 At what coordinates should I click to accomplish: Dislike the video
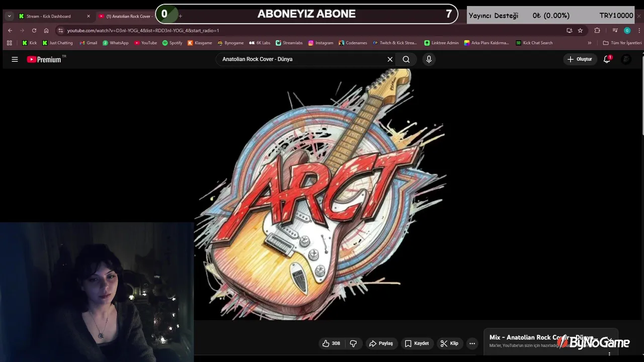(353, 343)
